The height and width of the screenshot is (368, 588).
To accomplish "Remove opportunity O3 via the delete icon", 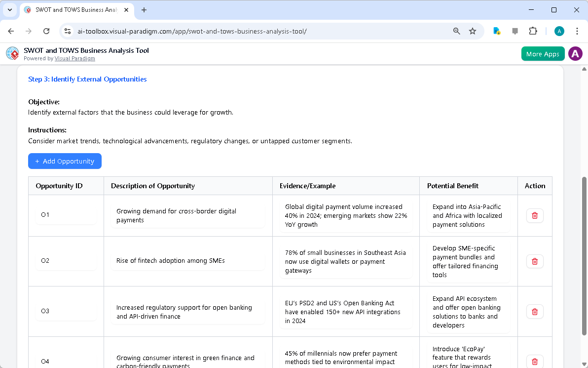I will pos(535,311).
